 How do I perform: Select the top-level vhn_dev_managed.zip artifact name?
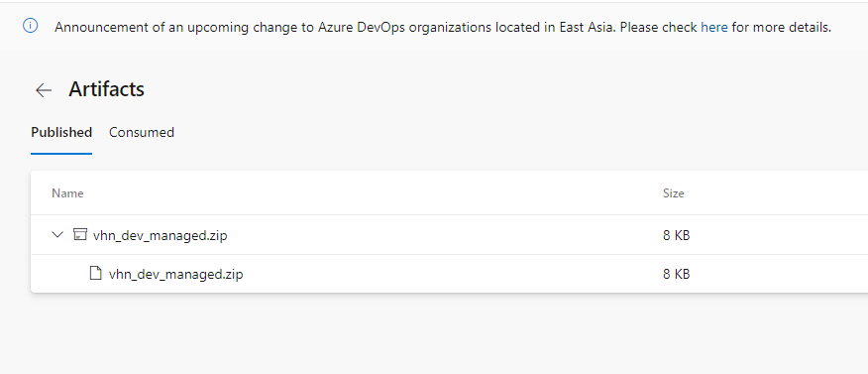pyautogui.click(x=160, y=236)
